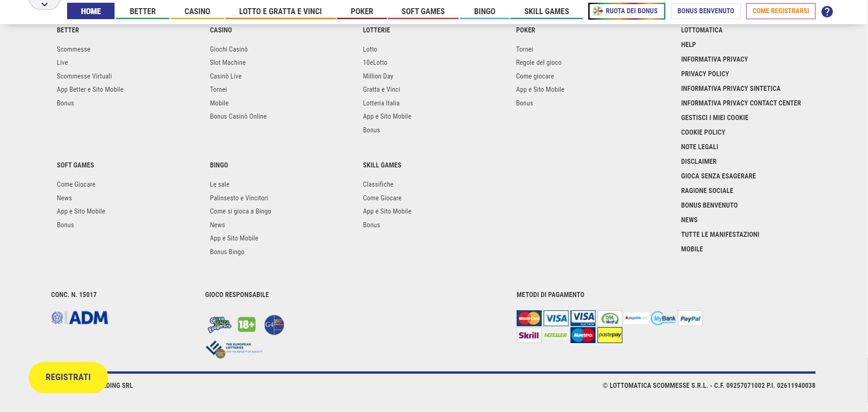The image size is (868, 412).
Task: Open the PRIVACY POLICY link
Action: click(x=705, y=74)
